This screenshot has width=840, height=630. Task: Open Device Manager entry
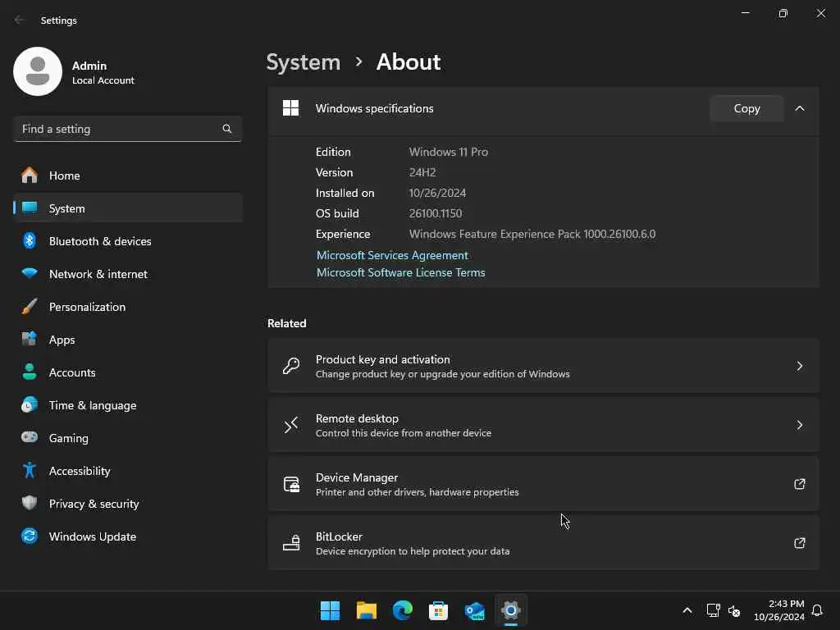point(543,484)
